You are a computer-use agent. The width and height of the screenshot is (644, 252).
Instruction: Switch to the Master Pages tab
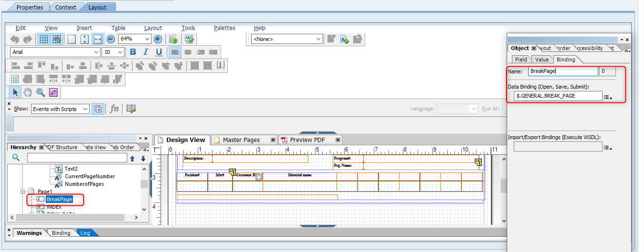click(x=242, y=140)
